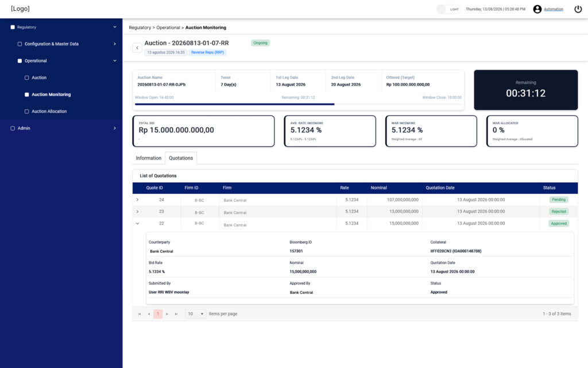The width and height of the screenshot is (588, 368).
Task: Select page 1 in pager
Action: pos(158,314)
